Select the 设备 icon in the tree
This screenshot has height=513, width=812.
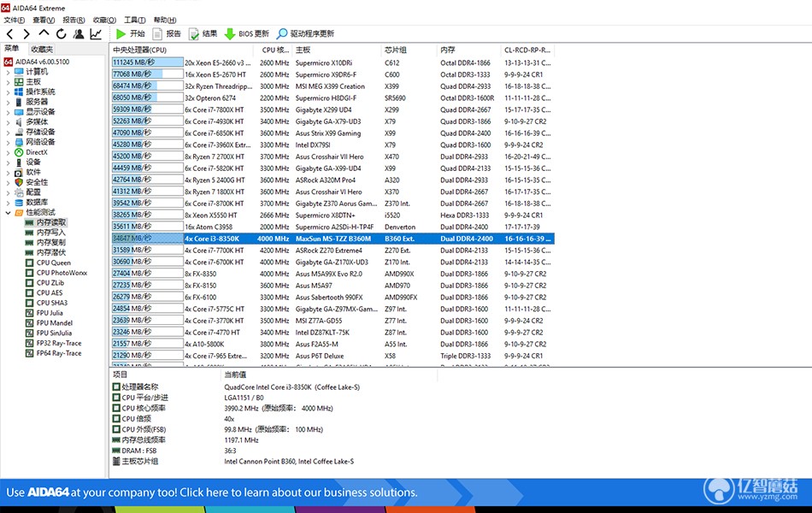point(19,162)
